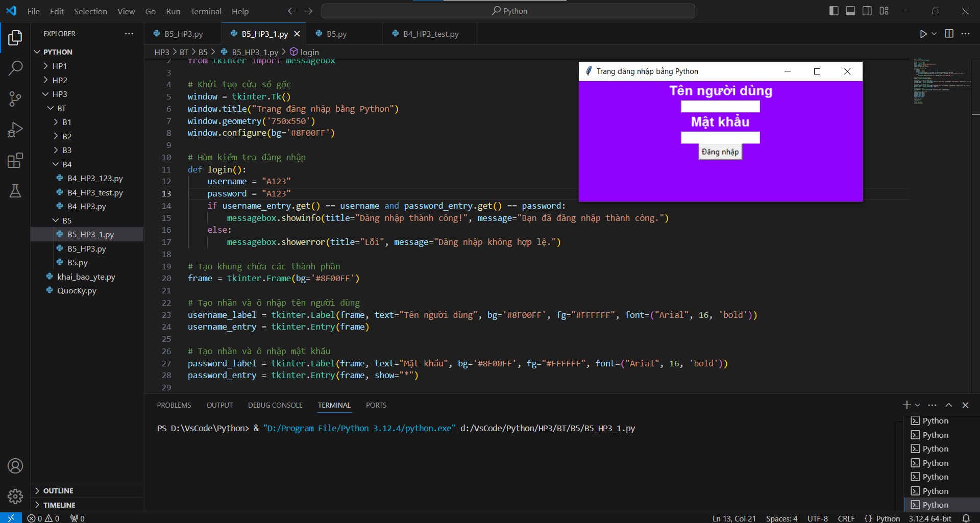Open Source Control view

tap(15, 98)
